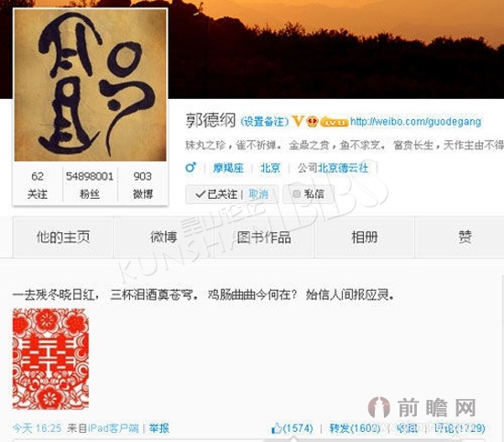Toggle the 已关注 following button

(216, 194)
